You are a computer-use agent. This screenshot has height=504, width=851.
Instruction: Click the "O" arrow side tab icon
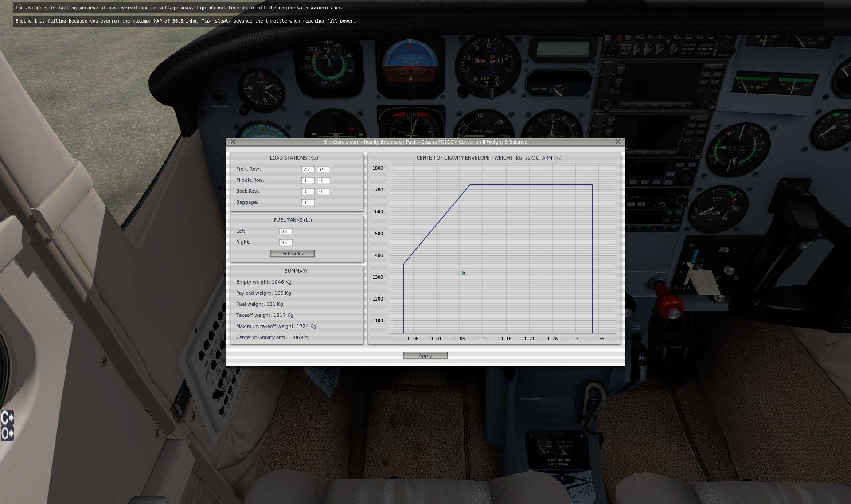coord(7,433)
